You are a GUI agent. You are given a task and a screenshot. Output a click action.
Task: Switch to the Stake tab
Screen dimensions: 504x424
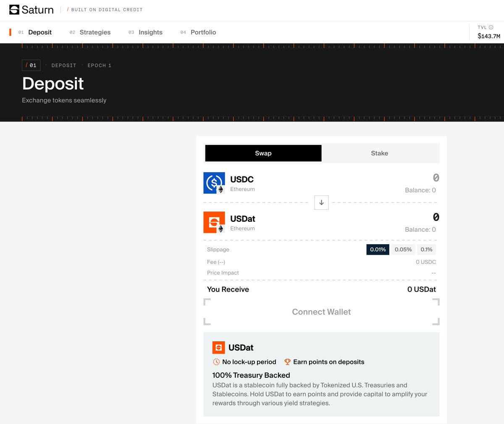point(380,153)
